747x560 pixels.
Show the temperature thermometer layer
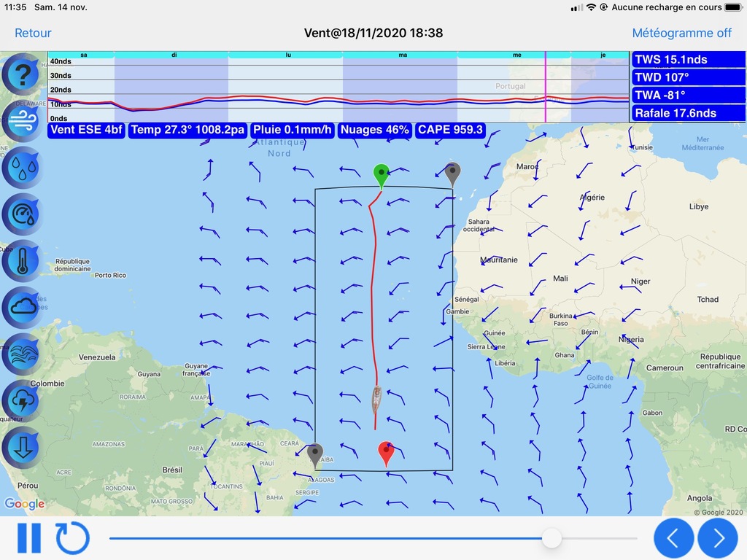tap(21, 261)
